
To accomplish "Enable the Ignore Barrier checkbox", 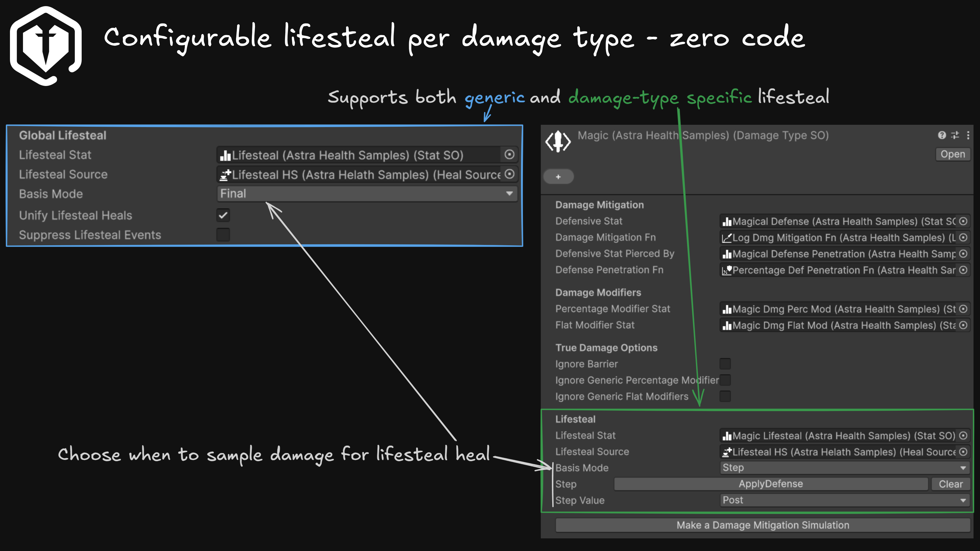I will (725, 364).
